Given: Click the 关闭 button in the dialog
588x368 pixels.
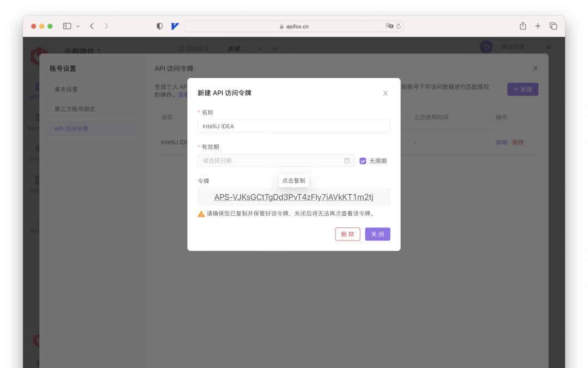Looking at the screenshot, I should (x=377, y=234).
